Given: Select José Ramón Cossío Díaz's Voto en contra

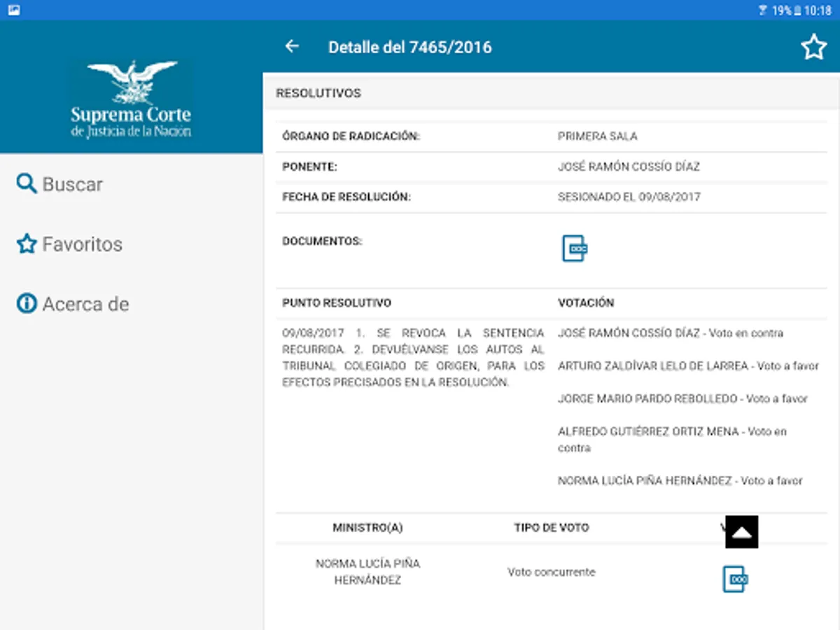Looking at the screenshot, I should pyautogui.click(x=671, y=333).
